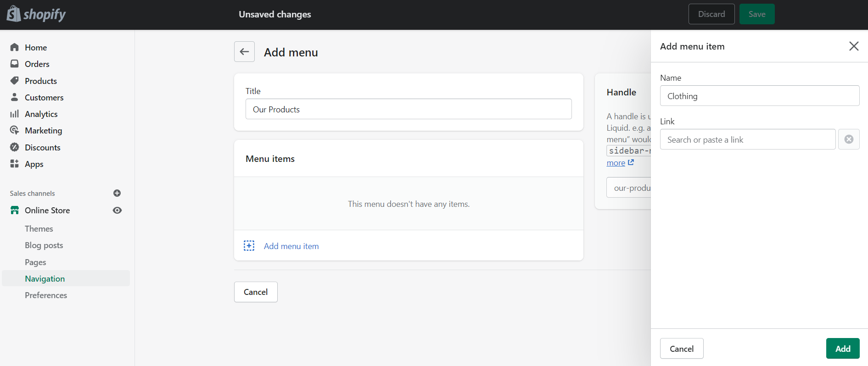
Task: Click the Add menu item link
Action: click(291, 246)
